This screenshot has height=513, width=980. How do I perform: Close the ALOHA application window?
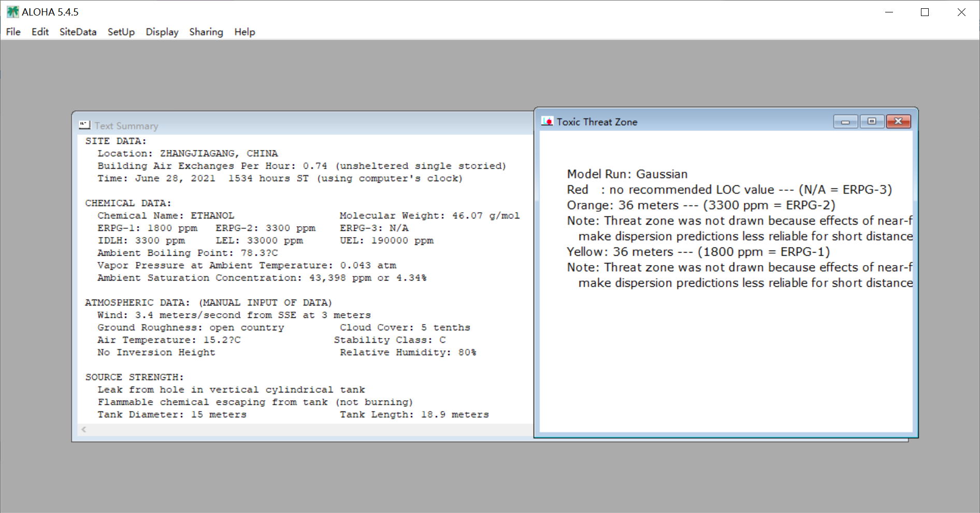click(x=961, y=12)
